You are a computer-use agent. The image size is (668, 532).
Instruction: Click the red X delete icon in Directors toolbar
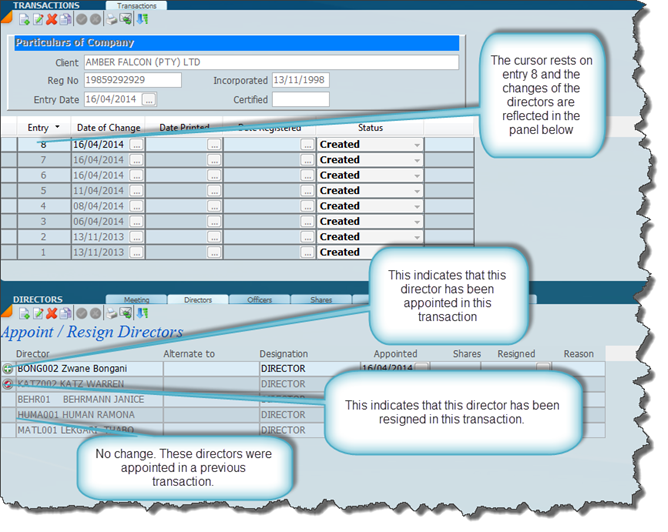(51, 313)
